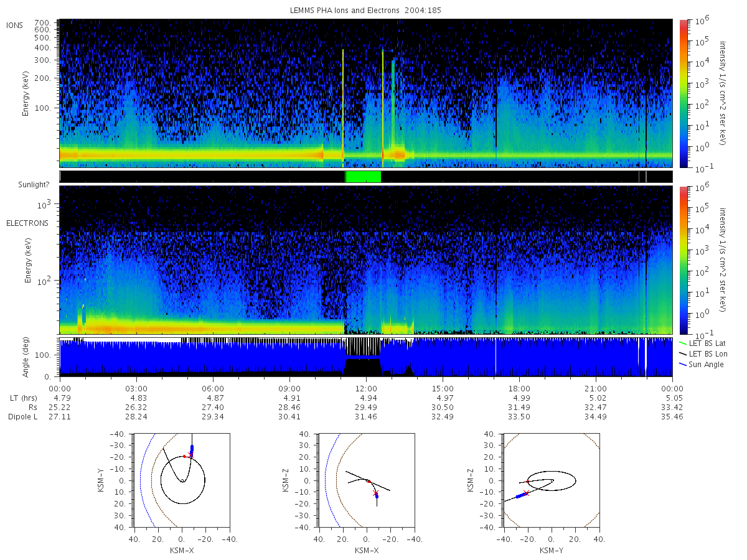This screenshot has width=747, height=560.
Task: Click the 18:00 time tick label
Action: [x=519, y=388]
